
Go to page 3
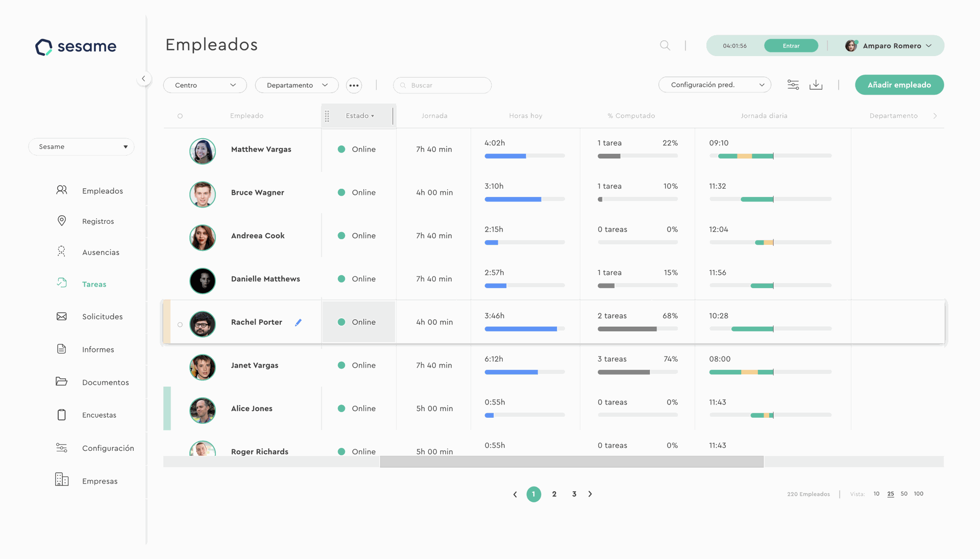[x=574, y=494]
